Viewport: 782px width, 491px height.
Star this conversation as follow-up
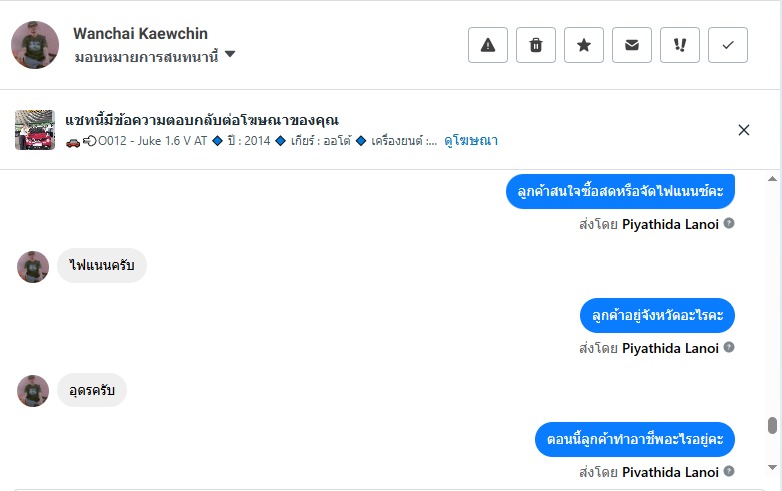tap(584, 45)
